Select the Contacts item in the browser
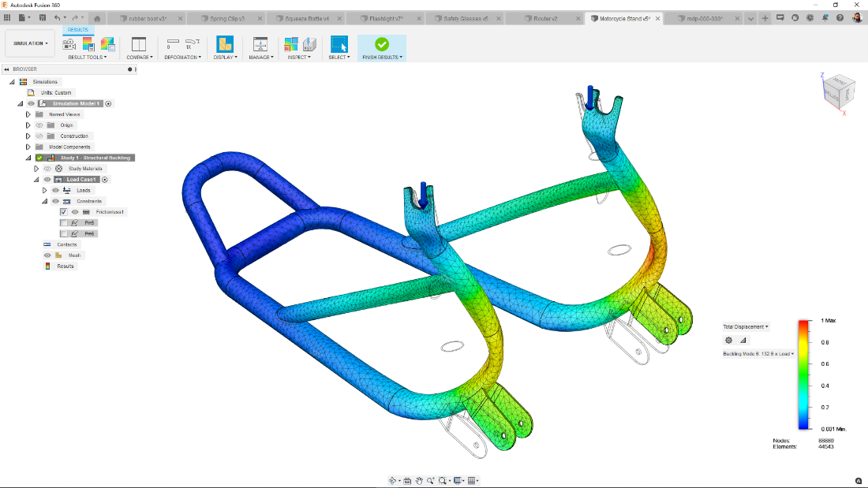This screenshot has width=868, height=488. (x=69, y=244)
